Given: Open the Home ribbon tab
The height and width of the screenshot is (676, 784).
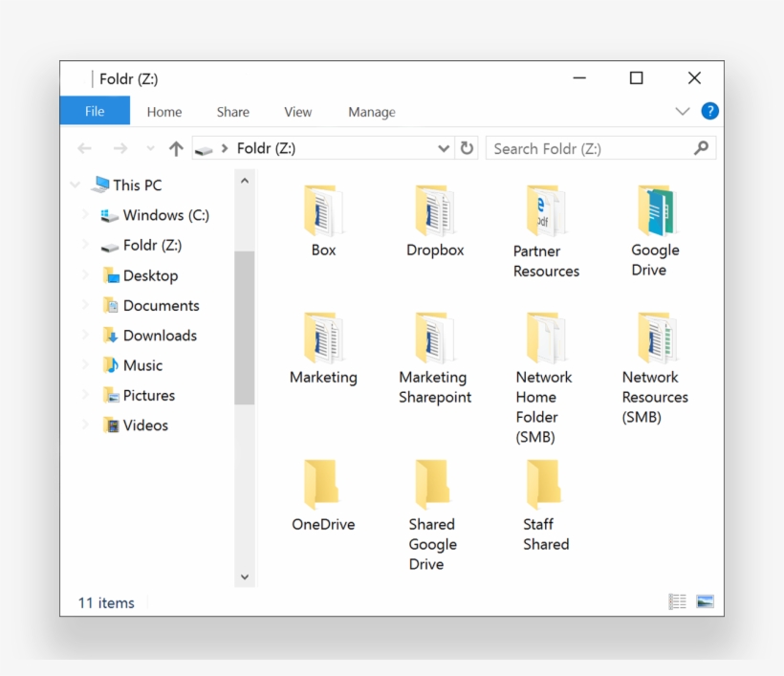Looking at the screenshot, I should click(164, 112).
